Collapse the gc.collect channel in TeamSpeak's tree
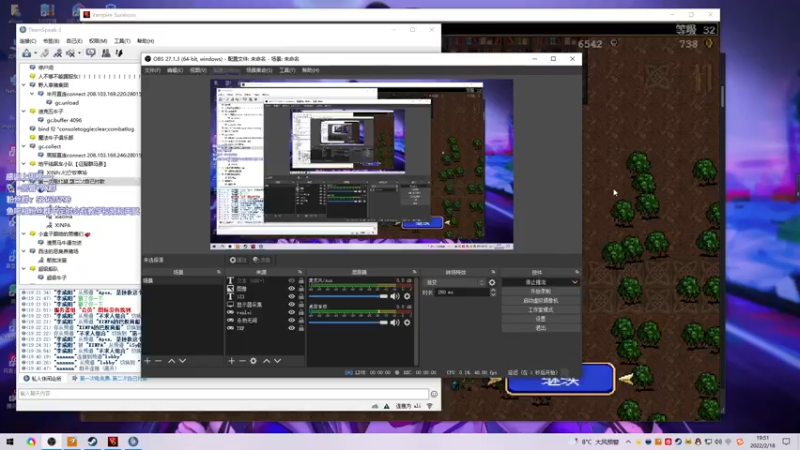This screenshot has width=800, height=450. pos(24,146)
